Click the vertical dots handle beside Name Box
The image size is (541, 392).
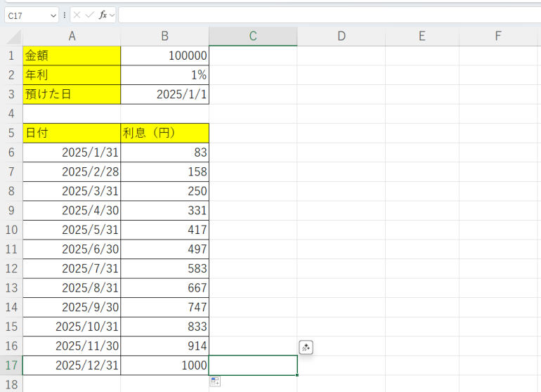pos(65,15)
